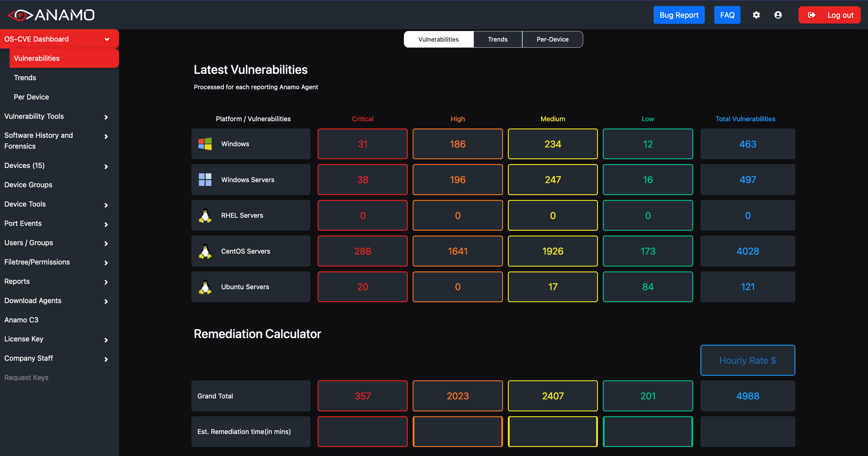Image resolution: width=868 pixels, height=456 pixels.
Task: Click the Windows platform logo icon
Action: 205,144
